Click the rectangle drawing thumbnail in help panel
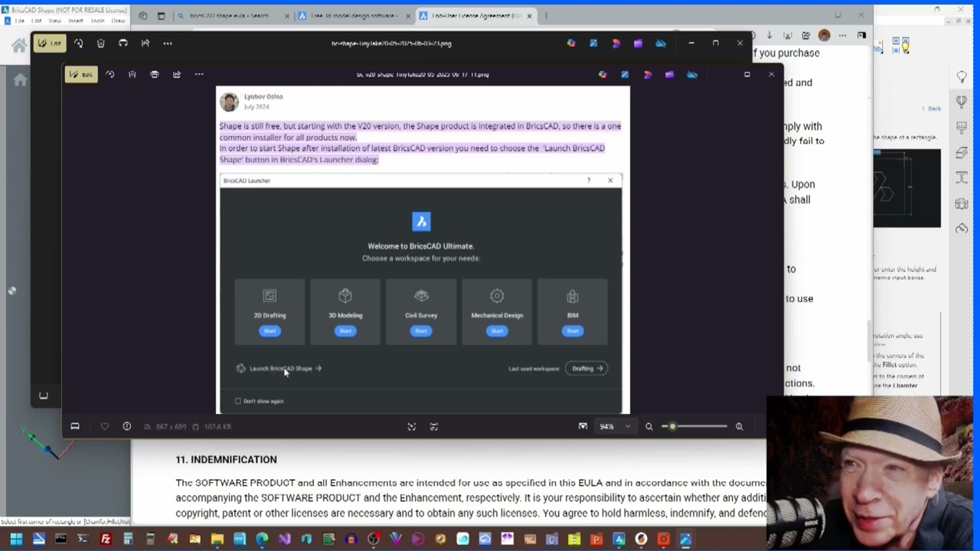Image resolution: width=980 pixels, height=551 pixels. point(907,188)
